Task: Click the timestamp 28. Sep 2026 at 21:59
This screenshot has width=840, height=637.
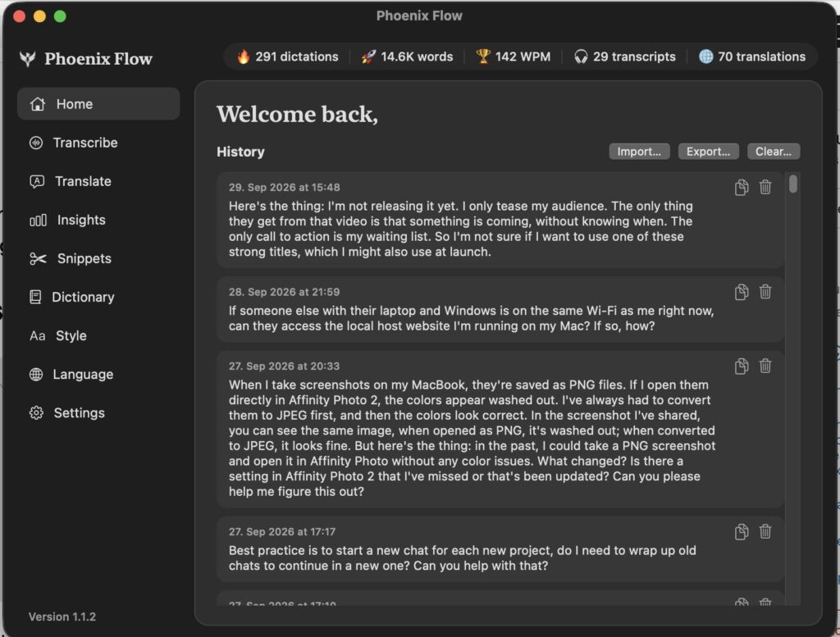Action: tap(285, 293)
